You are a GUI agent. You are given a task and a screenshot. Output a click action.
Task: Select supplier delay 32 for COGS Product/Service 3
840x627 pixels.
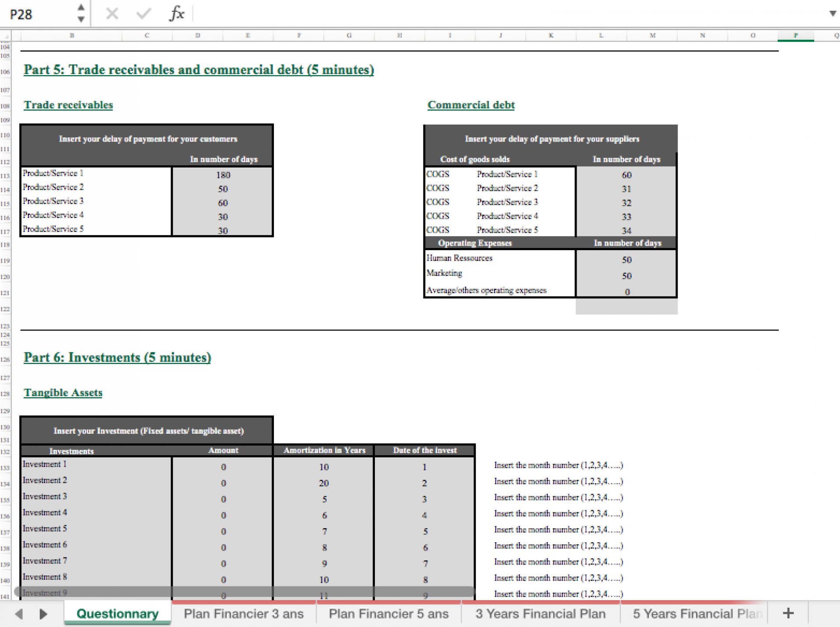click(626, 202)
